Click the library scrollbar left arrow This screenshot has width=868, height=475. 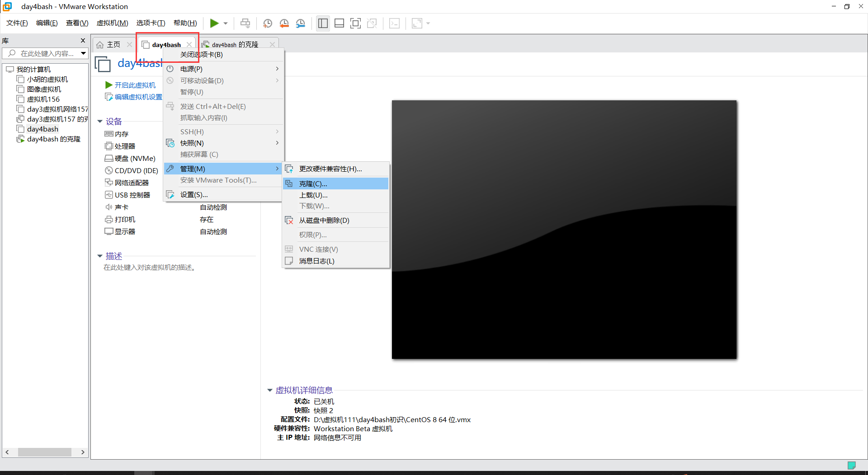7,452
